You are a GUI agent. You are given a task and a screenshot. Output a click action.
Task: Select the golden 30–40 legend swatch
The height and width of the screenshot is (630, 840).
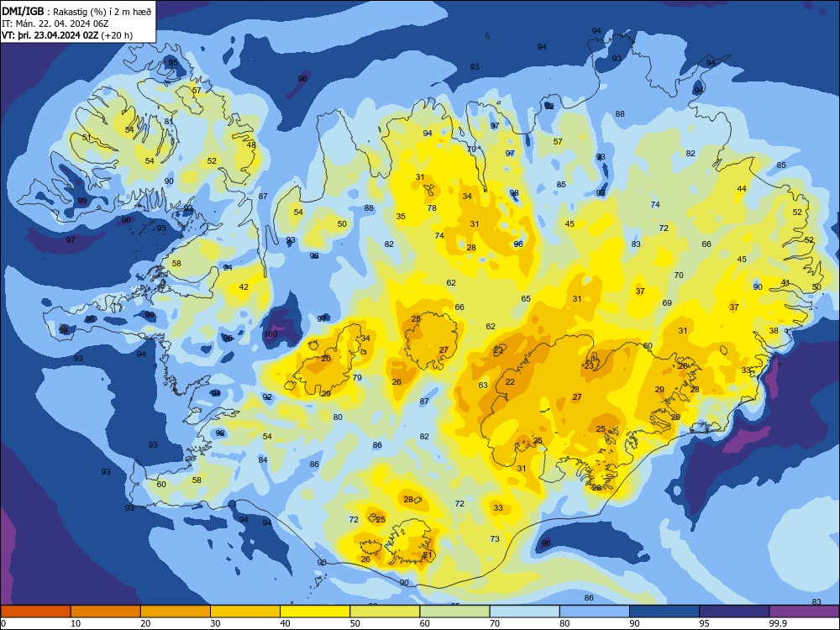(x=245, y=612)
